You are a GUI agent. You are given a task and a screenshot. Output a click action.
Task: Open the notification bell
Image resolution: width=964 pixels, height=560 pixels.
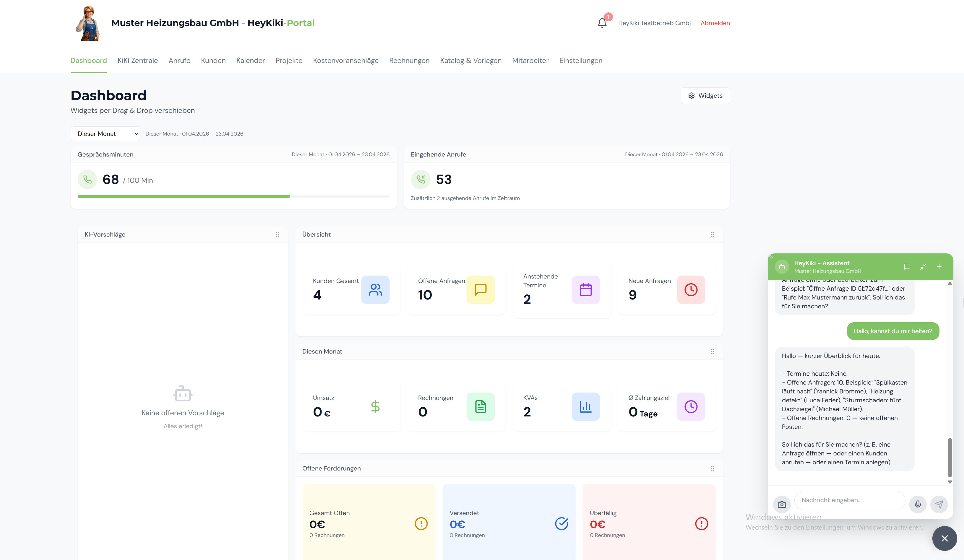click(x=602, y=23)
